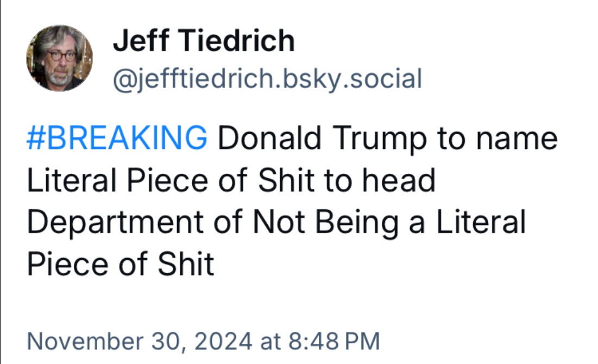Click the word Tiedrich in display name
This screenshot has width=598, height=364.
point(236,40)
